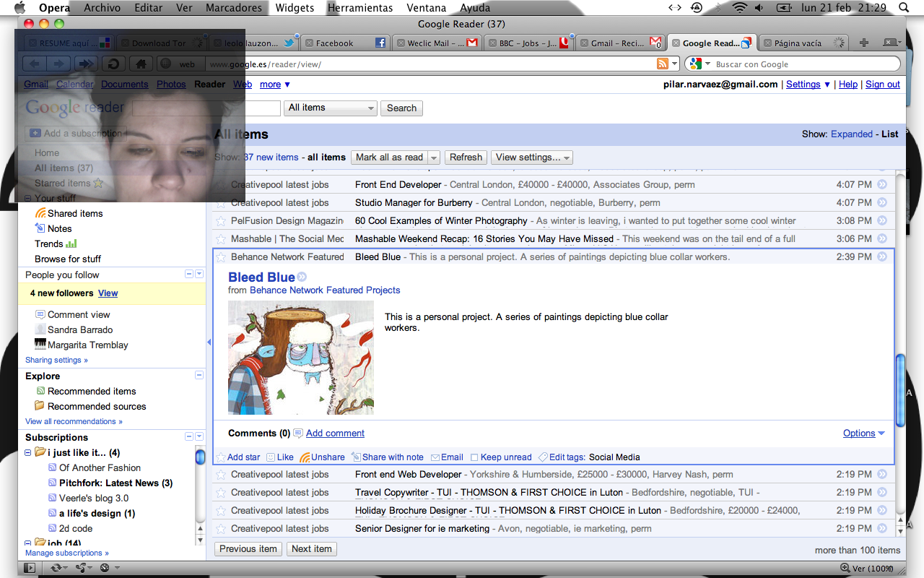Star the Mashable Weekend Recap item
The image size is (924, 578).
[221, 239]
